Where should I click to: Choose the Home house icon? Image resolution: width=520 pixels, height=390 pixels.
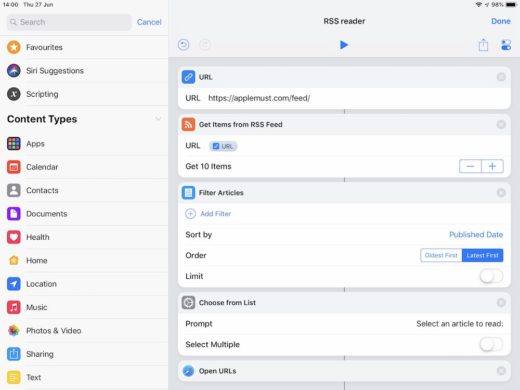point(14,260)
